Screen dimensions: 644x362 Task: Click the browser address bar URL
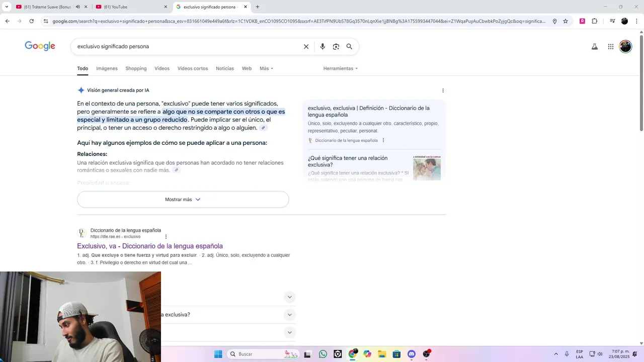pos(299,21)
